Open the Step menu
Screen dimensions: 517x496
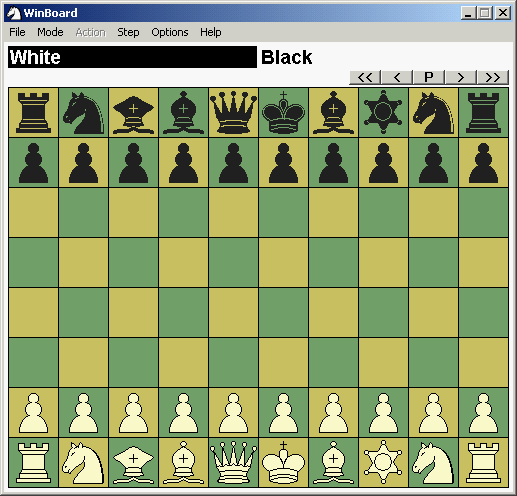pyautogui.click(x=128, y=32)
